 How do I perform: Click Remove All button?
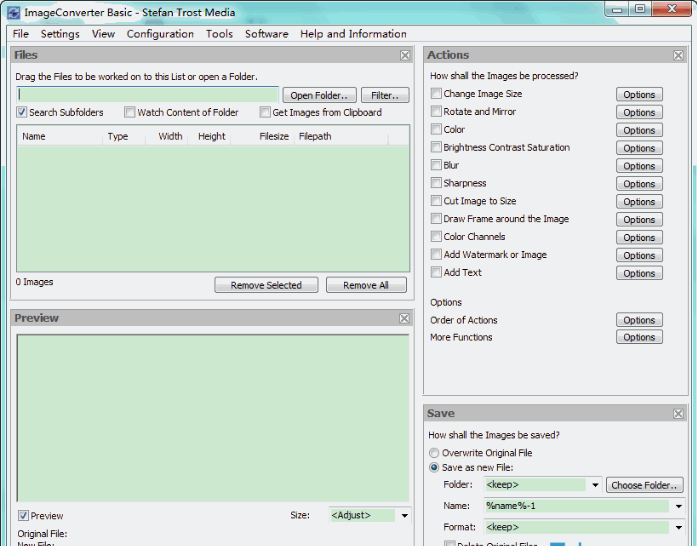(x=366, y=285)
